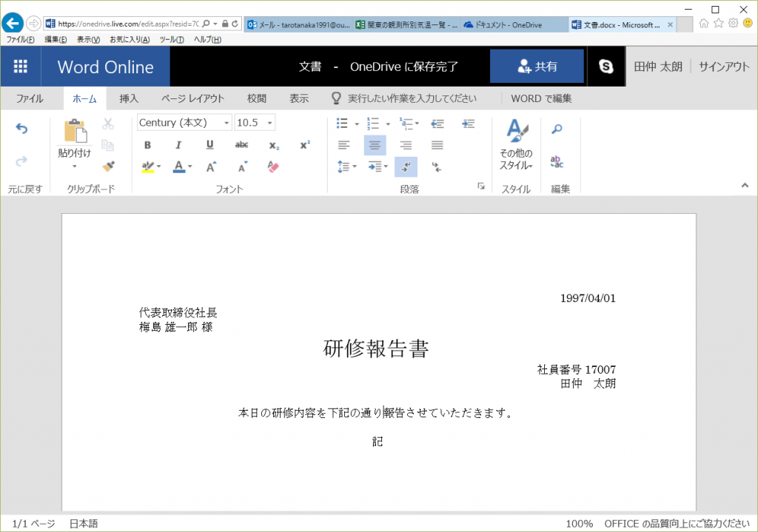Switch to the 挿入 ribbon tab
Image resolution: width=758 pixels, height=532 pixels.
129,98
